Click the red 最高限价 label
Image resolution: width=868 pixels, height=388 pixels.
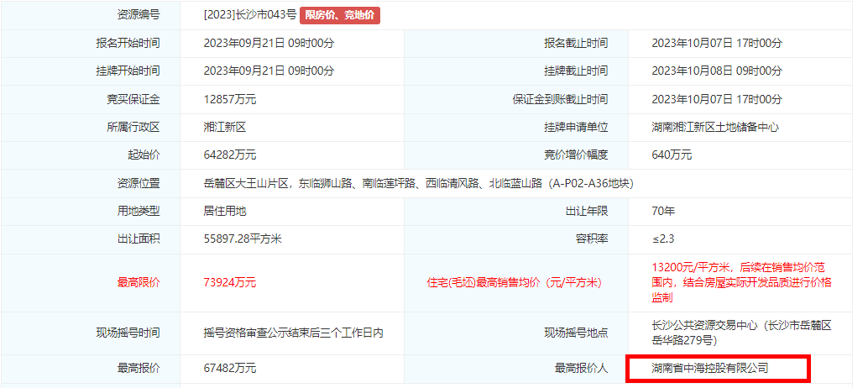click(138, 283)
